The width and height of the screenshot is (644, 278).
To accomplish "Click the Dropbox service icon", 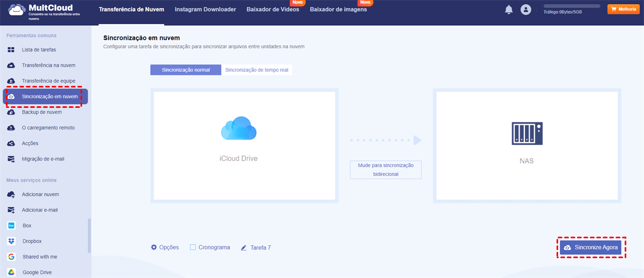I will click(11, 241).
